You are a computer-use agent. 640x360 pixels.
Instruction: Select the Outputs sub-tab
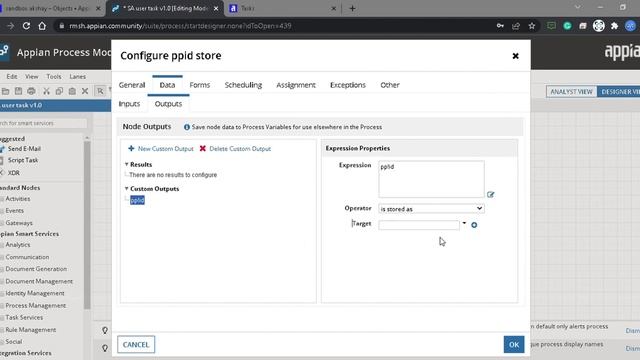[x=168, y=104]
